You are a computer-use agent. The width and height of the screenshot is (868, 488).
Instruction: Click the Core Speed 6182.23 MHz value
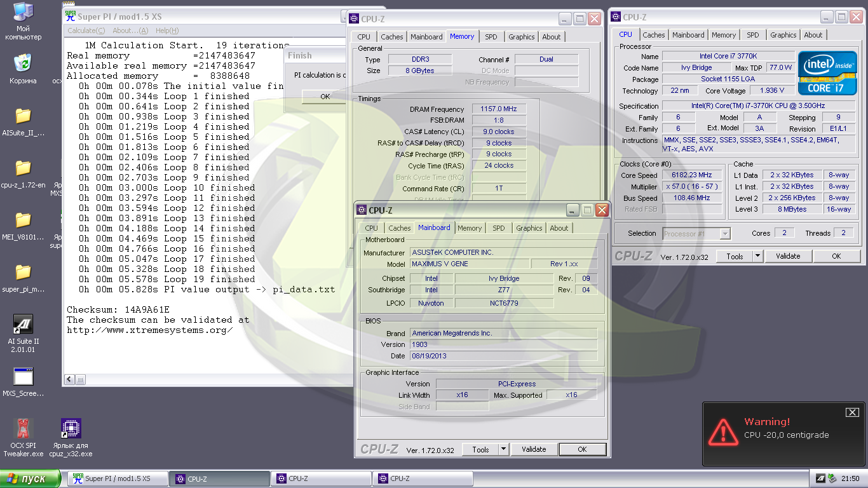click(x=692, y=175)
